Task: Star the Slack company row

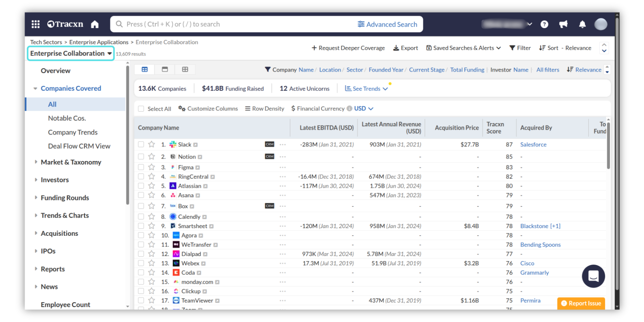Action: coord(152,145)
